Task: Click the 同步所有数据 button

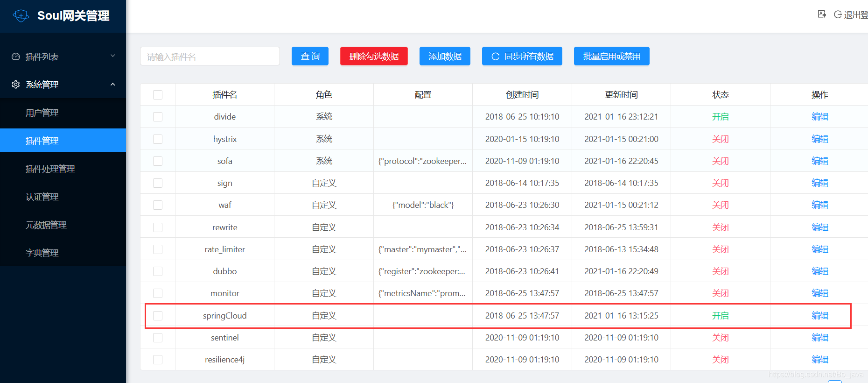Action: [x=522, y=56]
